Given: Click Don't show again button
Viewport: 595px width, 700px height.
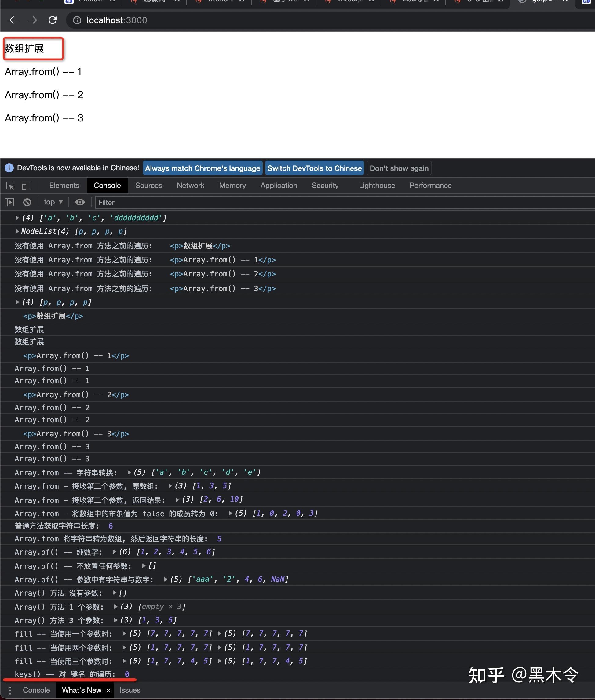Looking at the screenshot, I should point(399,168).
